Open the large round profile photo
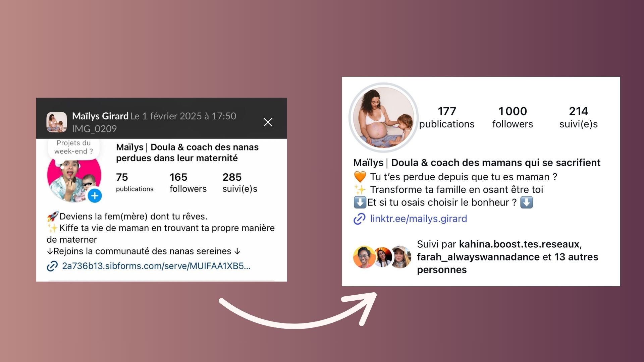Viewport: 644px width, 362px height. pyautogui.click(x=383, y=117)
